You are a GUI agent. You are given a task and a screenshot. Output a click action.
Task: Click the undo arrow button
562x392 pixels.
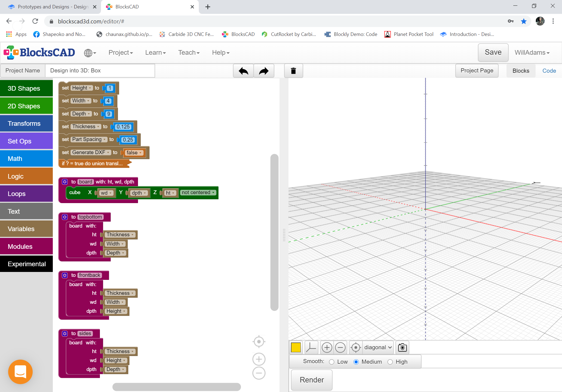click(243, 71)
